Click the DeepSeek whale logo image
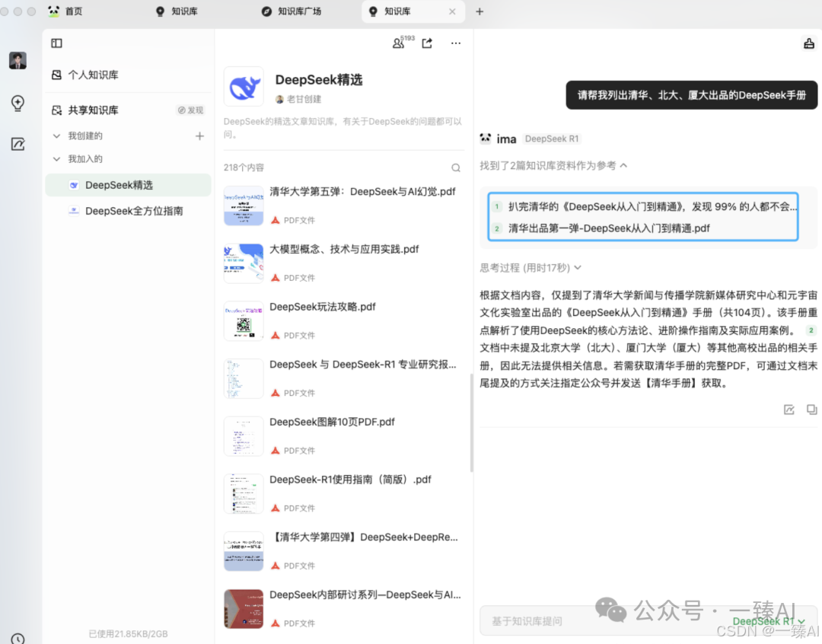Image resolution: width=822 pixels, height=644 pixels. [x=244, y=87]
